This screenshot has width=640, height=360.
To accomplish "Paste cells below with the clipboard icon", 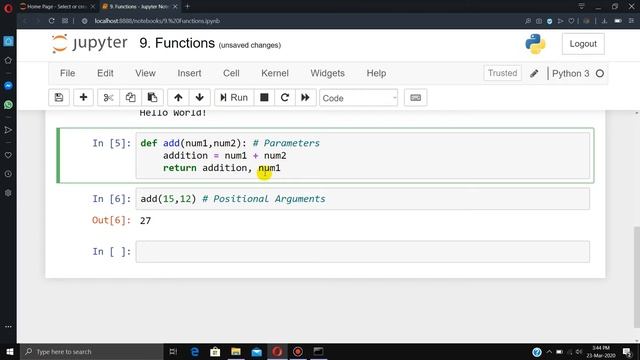I will pyautogui.click(x=152, y=98).
